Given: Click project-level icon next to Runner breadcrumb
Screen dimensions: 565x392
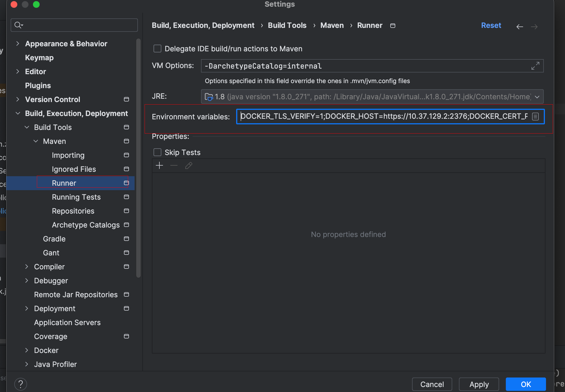Looking at the screenshot, I should [x=393, y=26].
